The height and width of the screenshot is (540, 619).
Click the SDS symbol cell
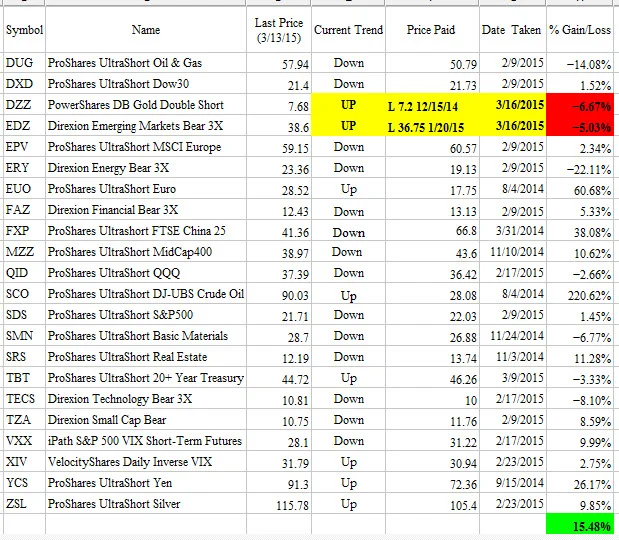click(x=24, y=315)
